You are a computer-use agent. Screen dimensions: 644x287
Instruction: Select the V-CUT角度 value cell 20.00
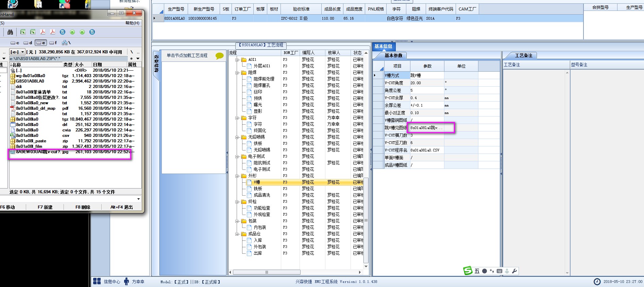tap(427, 83)
